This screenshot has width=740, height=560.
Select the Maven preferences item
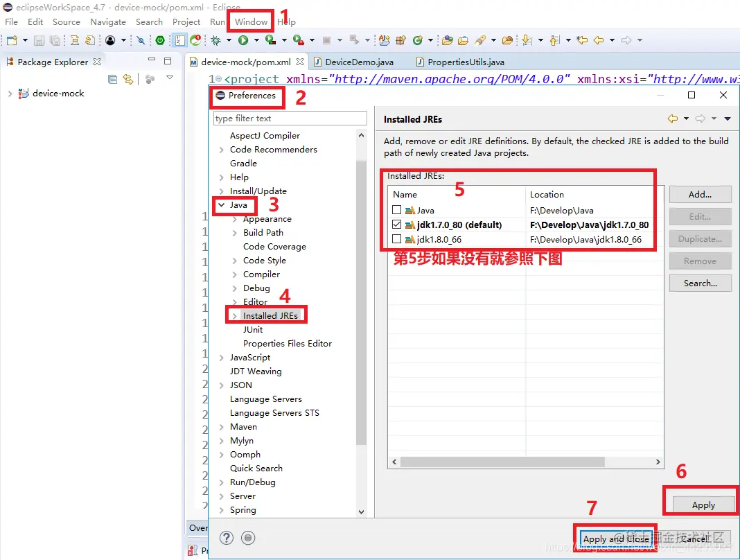pyautogui.click(x=243, y=427)
